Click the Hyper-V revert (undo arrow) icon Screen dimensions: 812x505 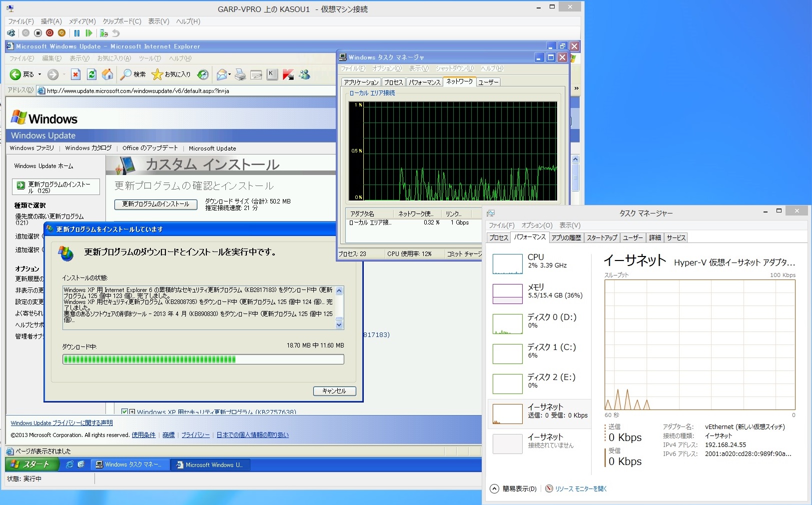click(116, 33)
